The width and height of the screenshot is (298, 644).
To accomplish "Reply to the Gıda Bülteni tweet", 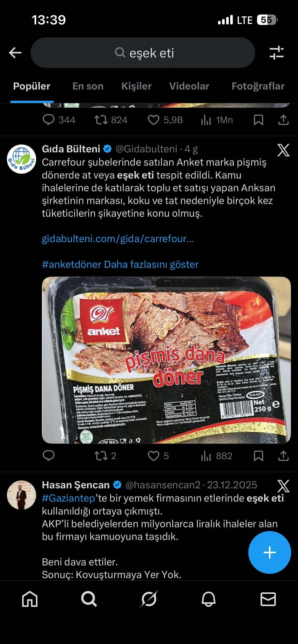I will [48, 456].
